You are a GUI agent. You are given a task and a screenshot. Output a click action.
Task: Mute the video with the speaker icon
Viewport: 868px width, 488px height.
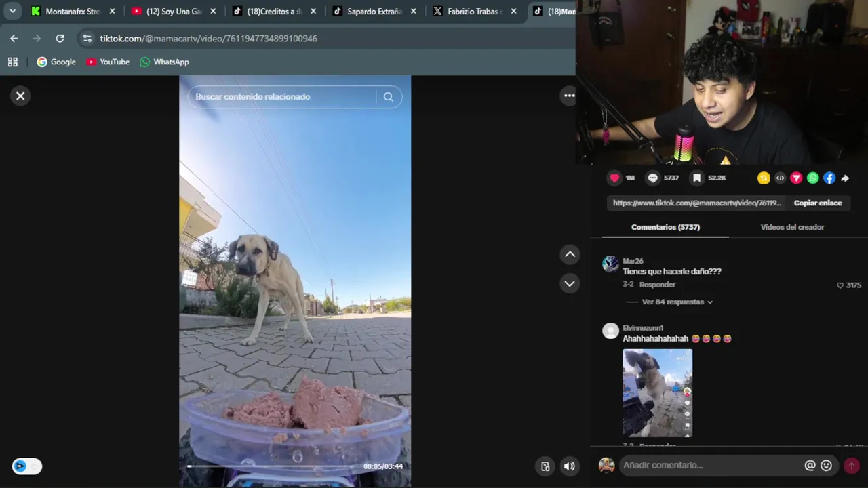tap(570, 466)
